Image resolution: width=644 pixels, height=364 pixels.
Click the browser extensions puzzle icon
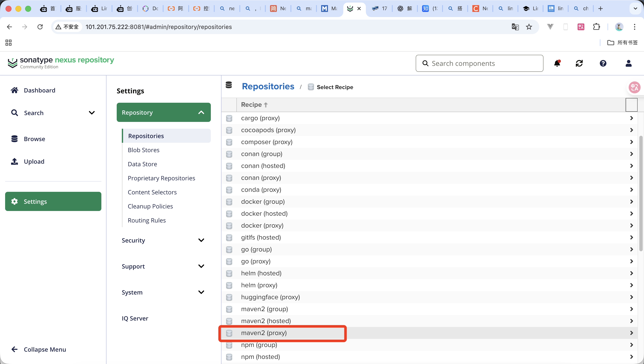point(597,27)
